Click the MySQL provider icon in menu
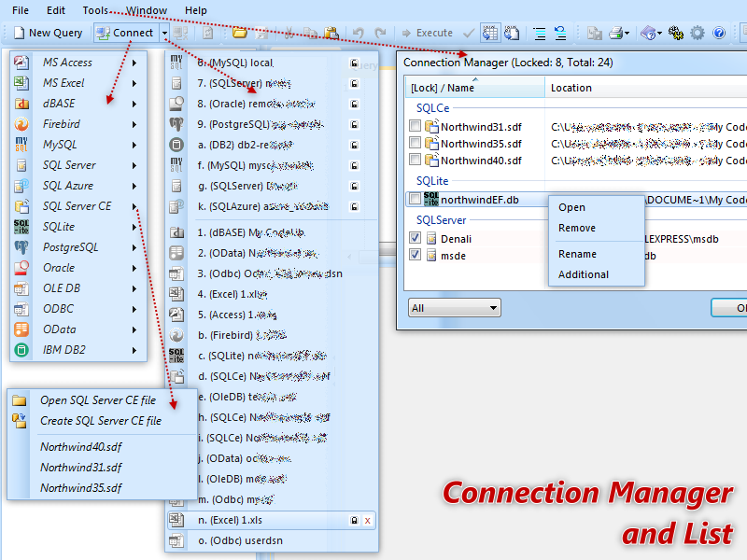The height and width of the screenshot is (560, 747). 21,145
